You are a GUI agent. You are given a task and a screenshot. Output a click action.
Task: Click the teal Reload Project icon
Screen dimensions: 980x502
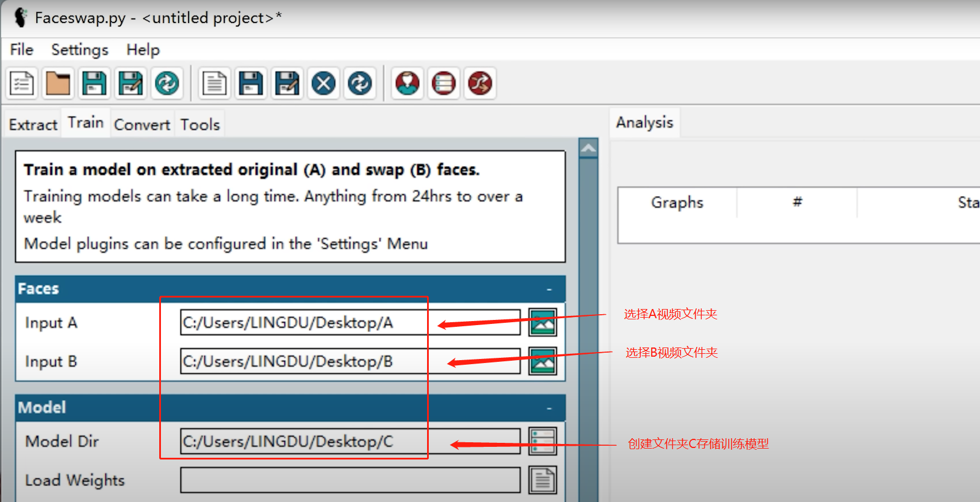click(x=167, y=84)
